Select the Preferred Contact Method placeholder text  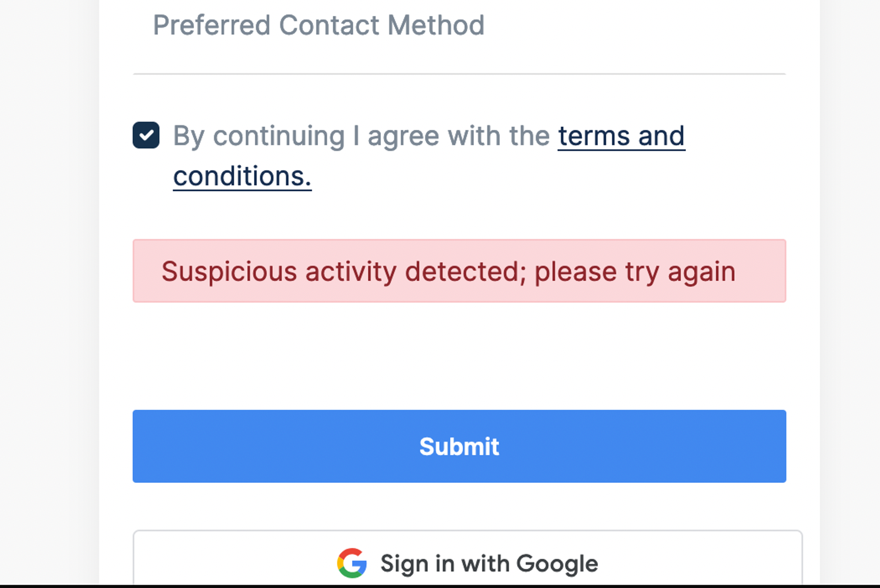(319, 25)
